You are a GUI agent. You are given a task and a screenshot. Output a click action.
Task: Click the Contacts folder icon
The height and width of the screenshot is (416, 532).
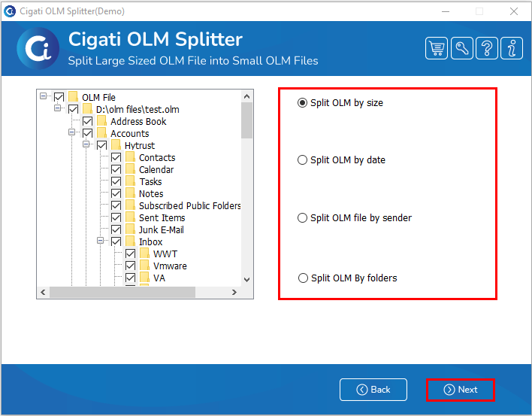tap(130, 157)
